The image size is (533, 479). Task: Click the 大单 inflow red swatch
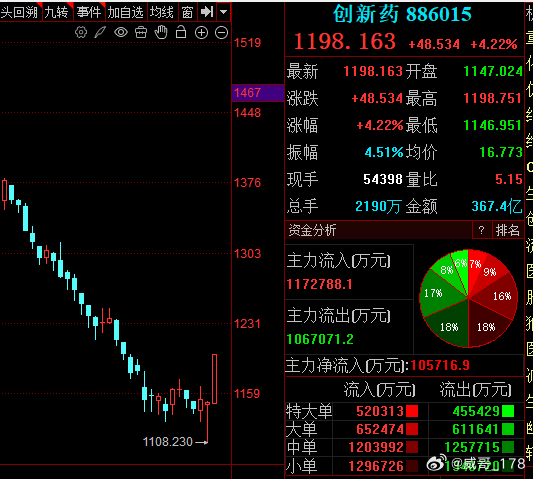(412, 429)
